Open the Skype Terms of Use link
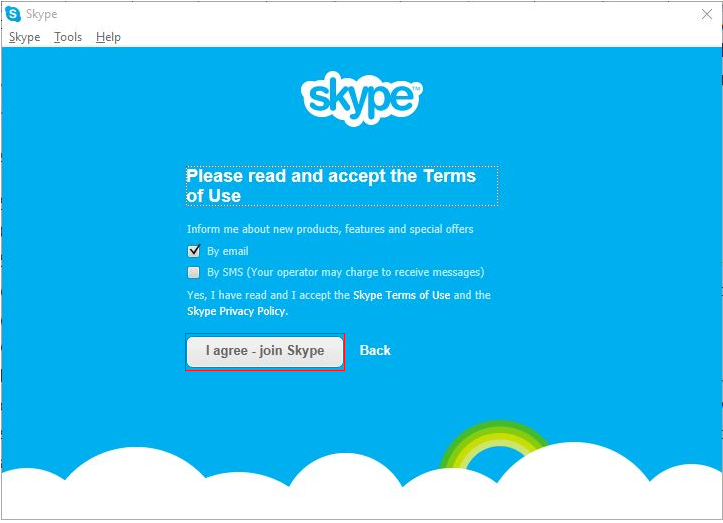 402,295
